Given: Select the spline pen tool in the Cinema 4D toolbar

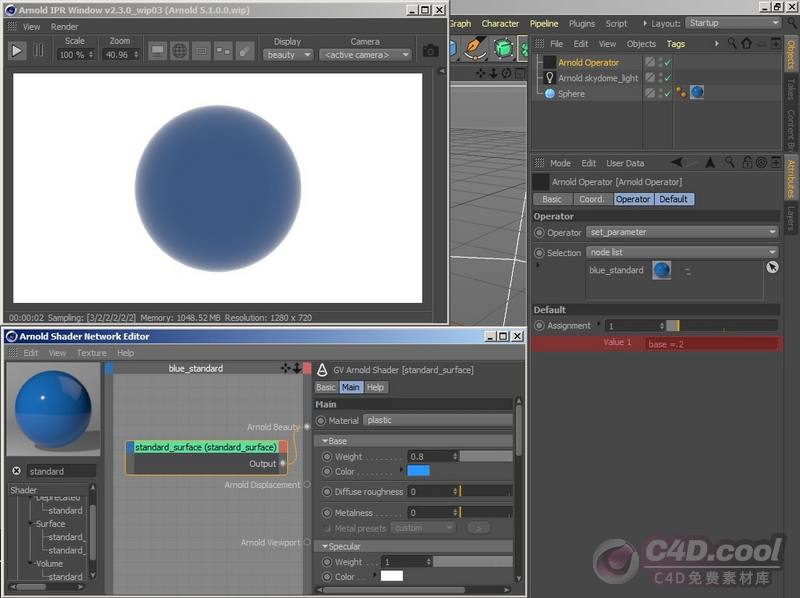Looking at the screenshot, I should point(475,47).
